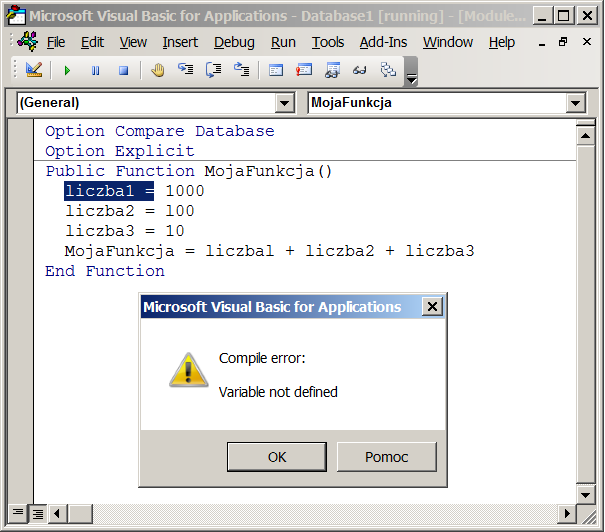The height and width of the screenshot is (532, 605).
Task: Click 'liczba2 = 100' code line
Action: 130,211
